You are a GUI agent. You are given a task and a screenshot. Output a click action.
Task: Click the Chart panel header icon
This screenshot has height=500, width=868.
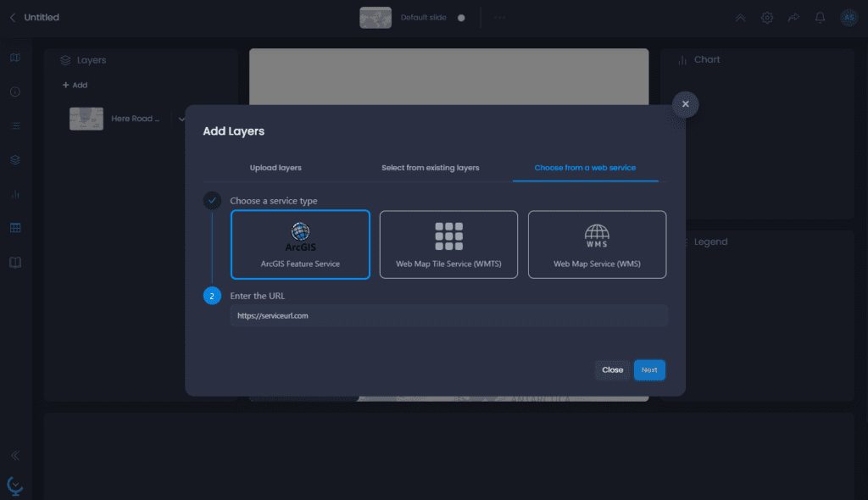[682, 60]
